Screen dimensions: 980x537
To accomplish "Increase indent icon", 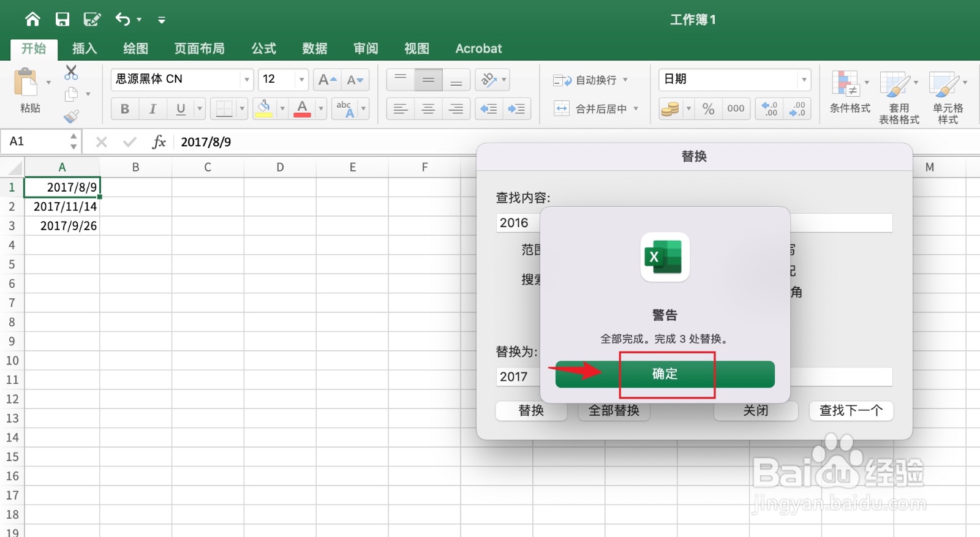I will [x=517, y=109].
